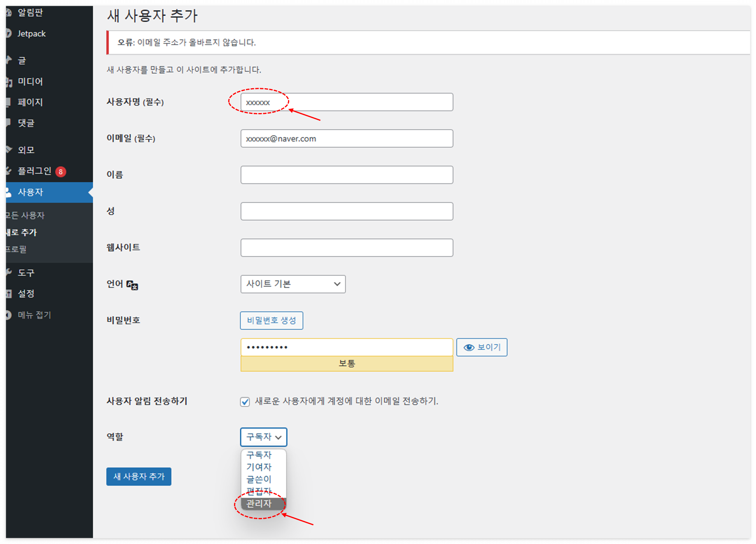Click the 메뉴 접기 collapse menu icon

coord(9,315)
